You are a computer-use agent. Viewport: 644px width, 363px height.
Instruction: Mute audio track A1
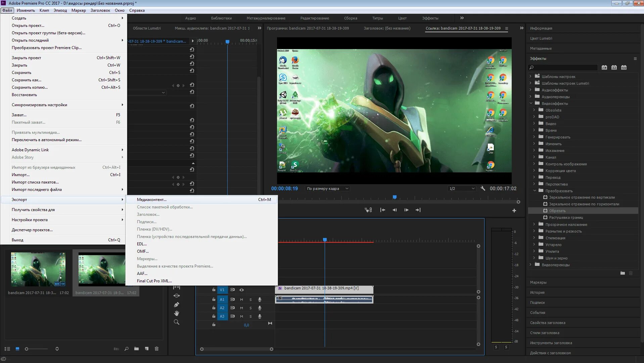[x=241, y=299]
